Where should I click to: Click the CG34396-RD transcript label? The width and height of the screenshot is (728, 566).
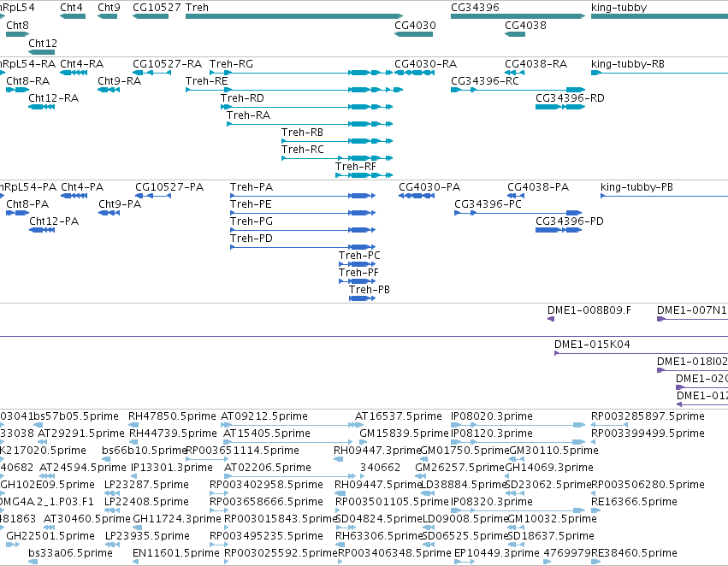570,97
